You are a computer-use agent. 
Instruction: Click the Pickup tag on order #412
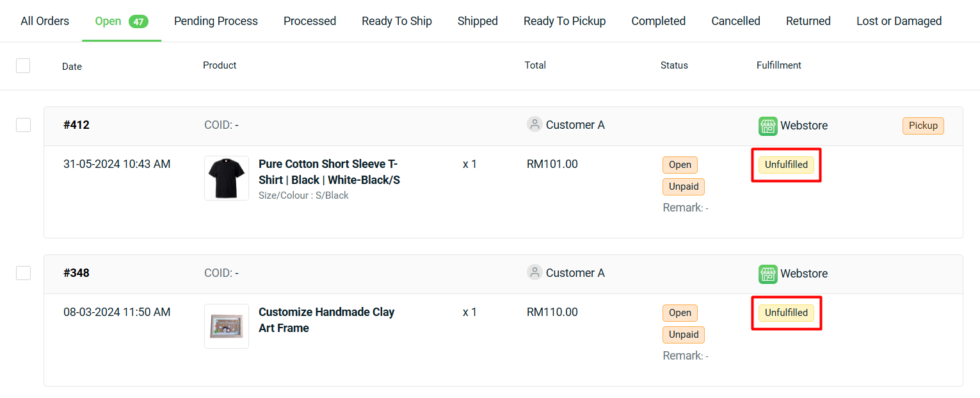[923, 126]
